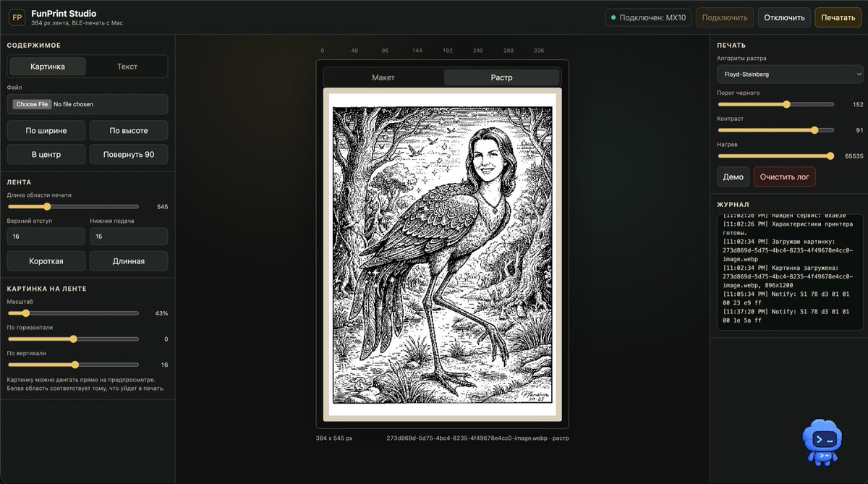Image resolution: width=868 pixels, height=484 pixels.
Task: Set short tape with Короткая button
Action: 46,261
